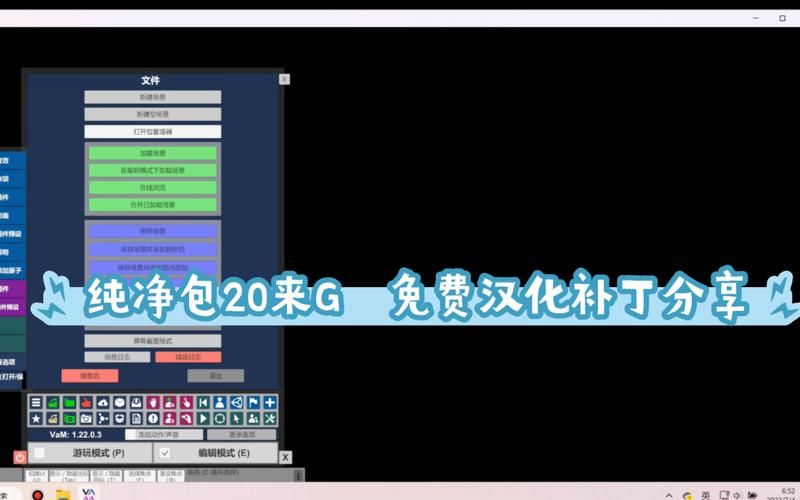
Task: Click the 新建空场景 button
Action: point(153,114)
